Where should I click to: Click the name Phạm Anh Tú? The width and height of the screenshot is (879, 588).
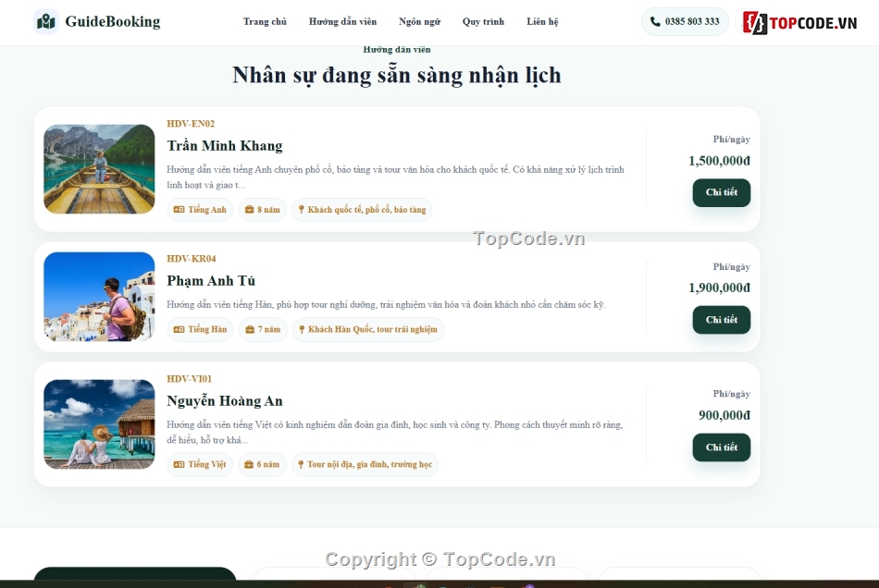[211, 281]
